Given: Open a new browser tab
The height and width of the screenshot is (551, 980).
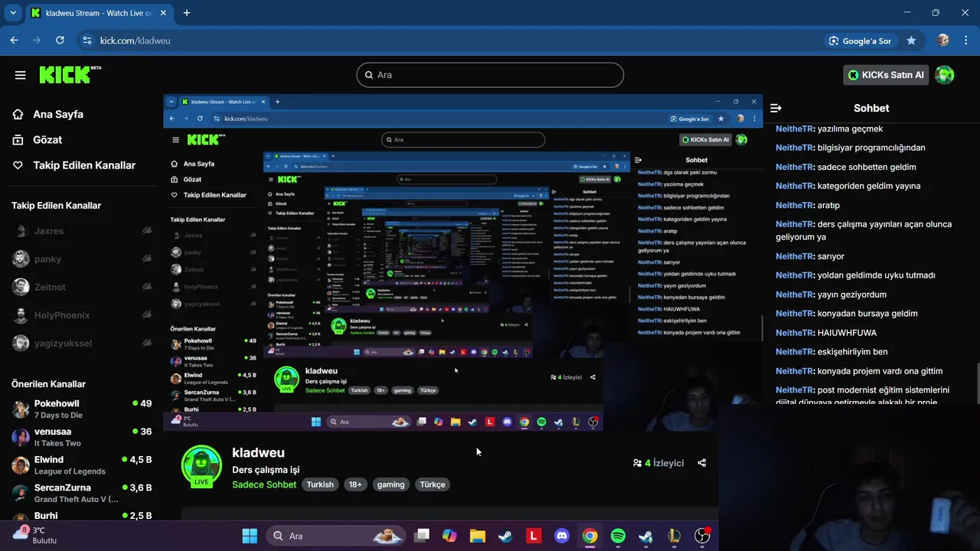Looking at the screenshot, I should (x=187, y=13).
